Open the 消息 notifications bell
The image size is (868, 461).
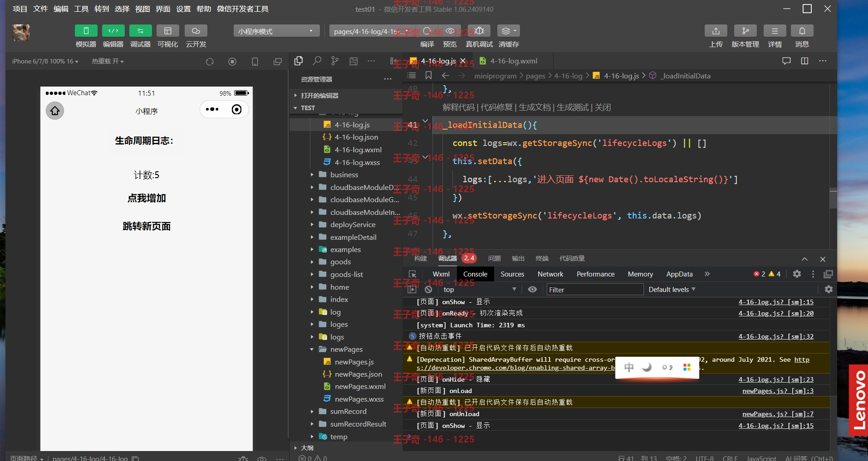tap(802, 31)
